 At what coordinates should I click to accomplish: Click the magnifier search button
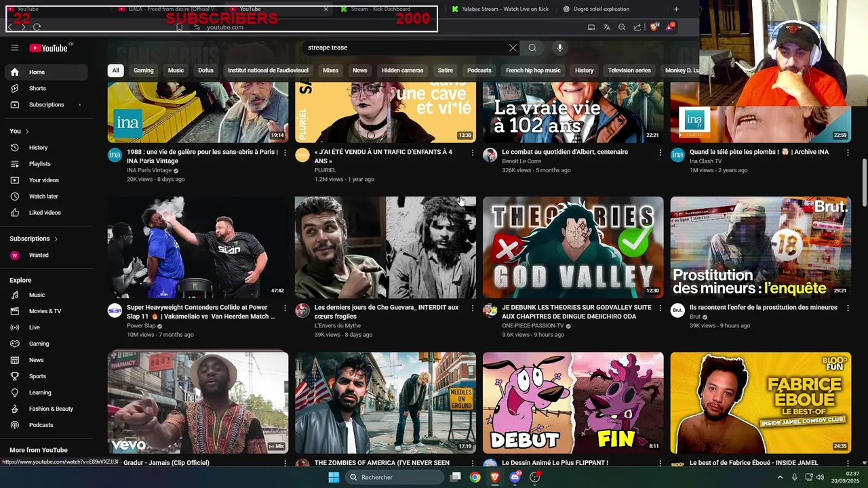click(x=532, y=47)
